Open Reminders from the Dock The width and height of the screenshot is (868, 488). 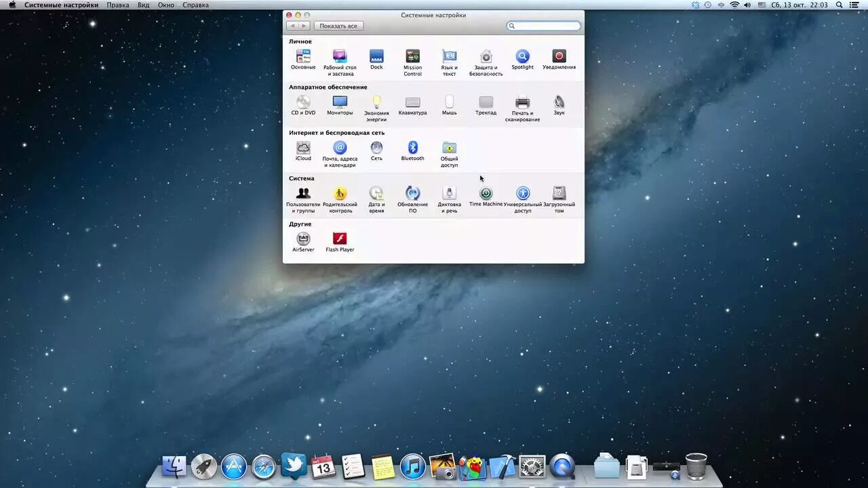pos(353,466)
